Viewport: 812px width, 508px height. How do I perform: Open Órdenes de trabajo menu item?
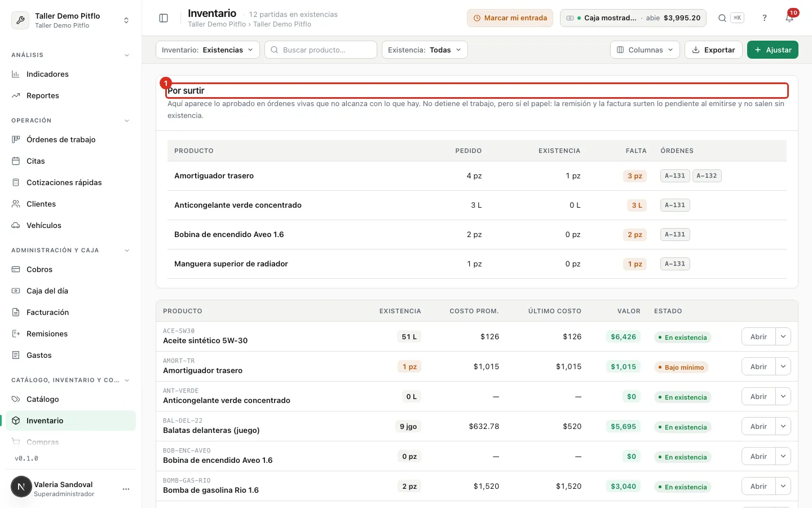[x=70, y=139]
